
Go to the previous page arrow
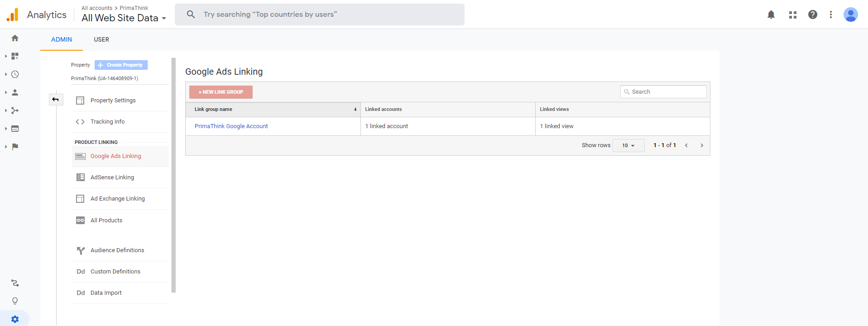(686, 145)
